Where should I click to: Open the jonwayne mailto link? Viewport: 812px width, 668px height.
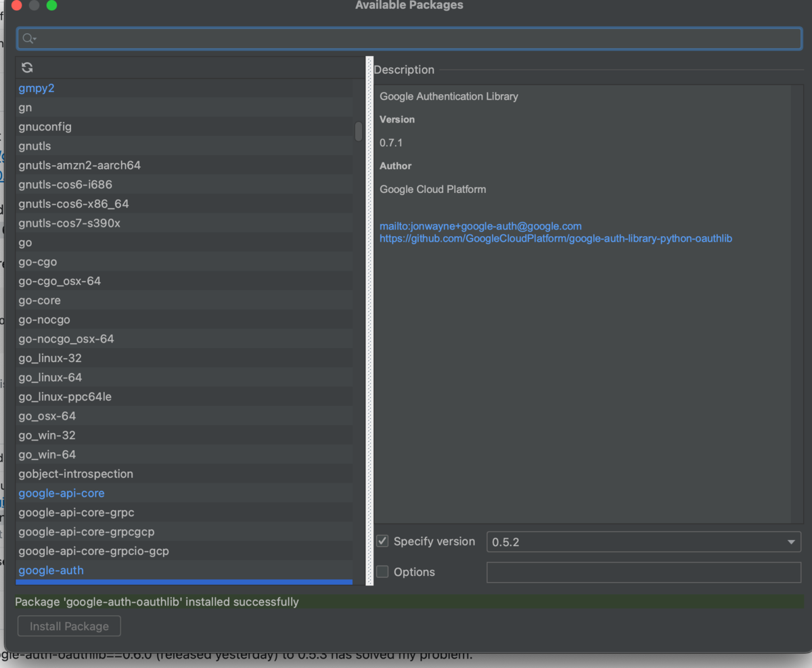coord(480,226)
